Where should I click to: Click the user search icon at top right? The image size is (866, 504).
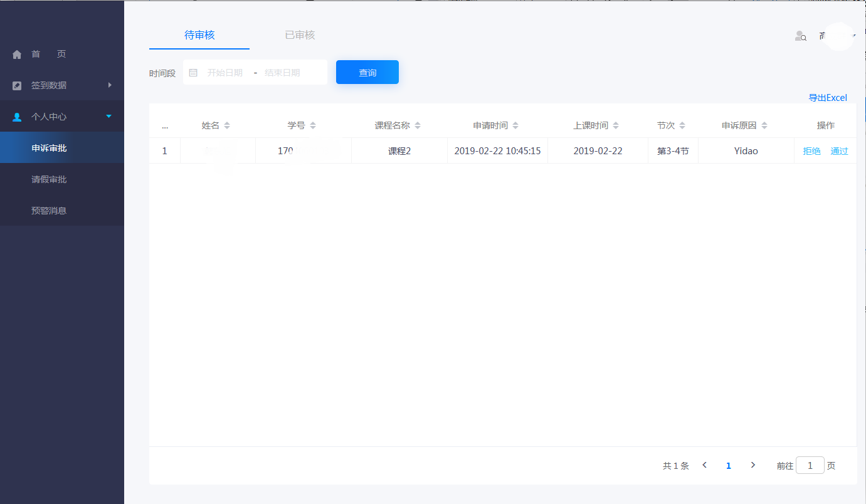coord(800,36)
